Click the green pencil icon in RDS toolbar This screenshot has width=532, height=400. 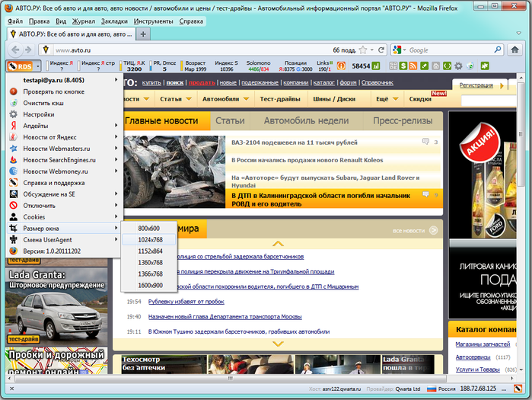[x=425, y=66]
